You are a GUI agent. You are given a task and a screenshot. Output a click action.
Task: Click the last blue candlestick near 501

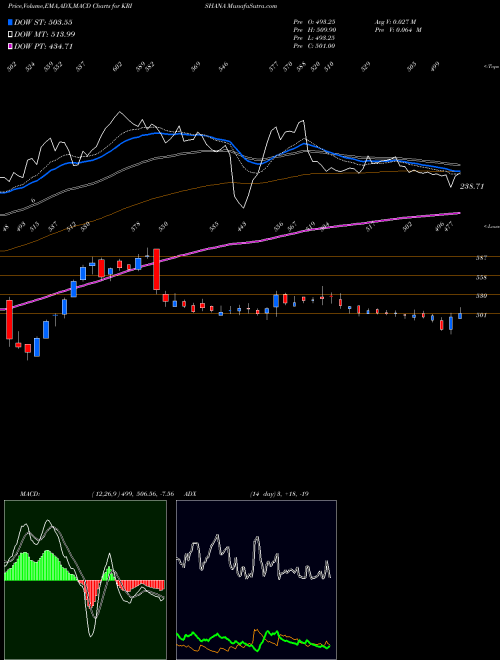coord(460,316)
